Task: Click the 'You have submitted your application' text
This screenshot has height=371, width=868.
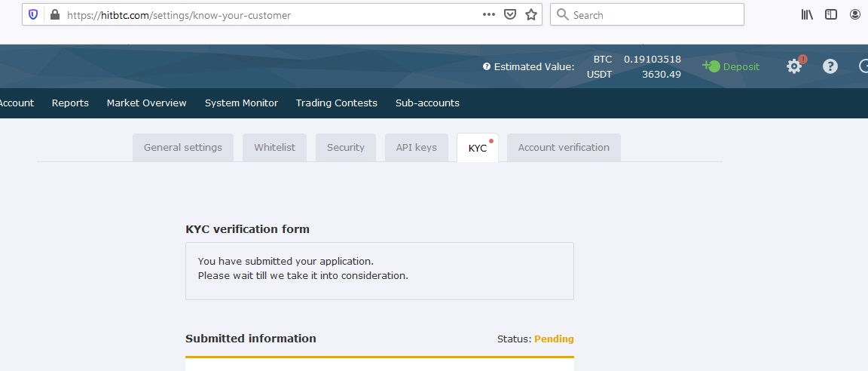Action: coord(286,261)
